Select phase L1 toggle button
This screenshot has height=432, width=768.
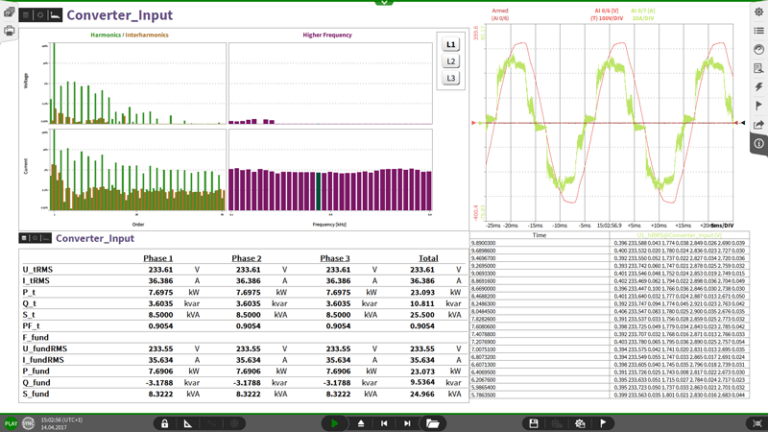pos(451,45)
